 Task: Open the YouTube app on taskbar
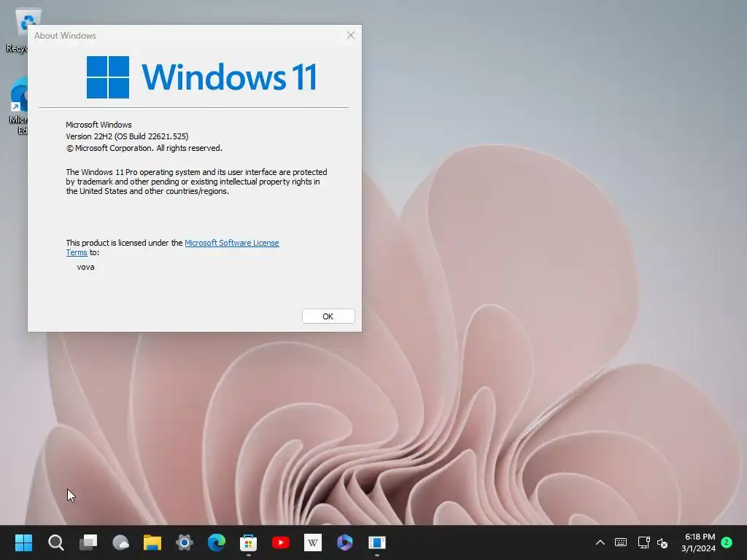pyautogui.click(x=281, y=542)
